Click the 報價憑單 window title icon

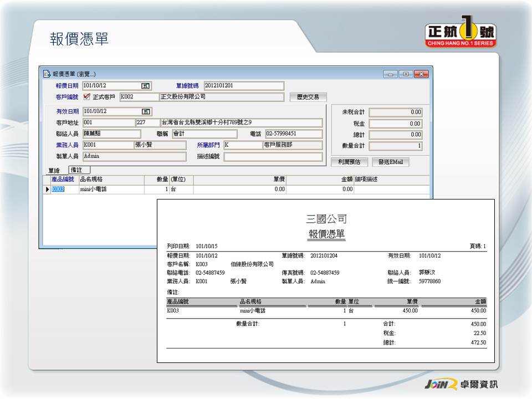[x=47, y=74]
